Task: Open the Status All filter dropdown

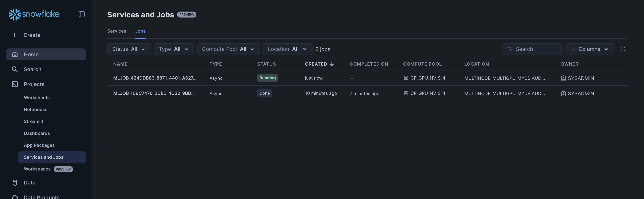Action: (x=129, y=49)
